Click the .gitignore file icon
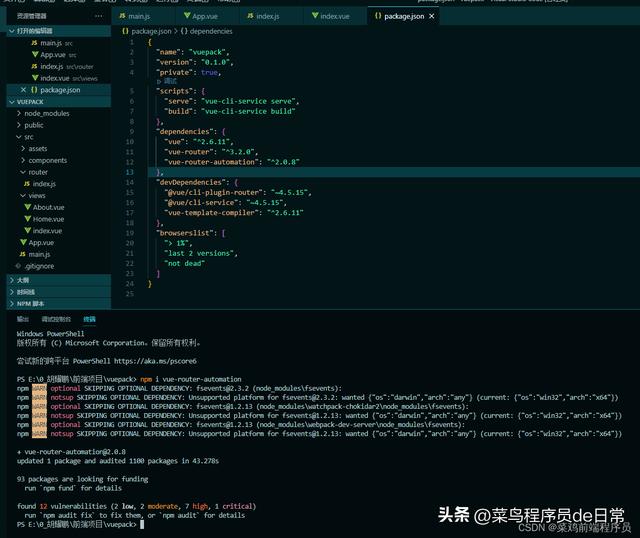Viewport: 640px width, 538px height. pyautogui.click(x=18, y=266)
